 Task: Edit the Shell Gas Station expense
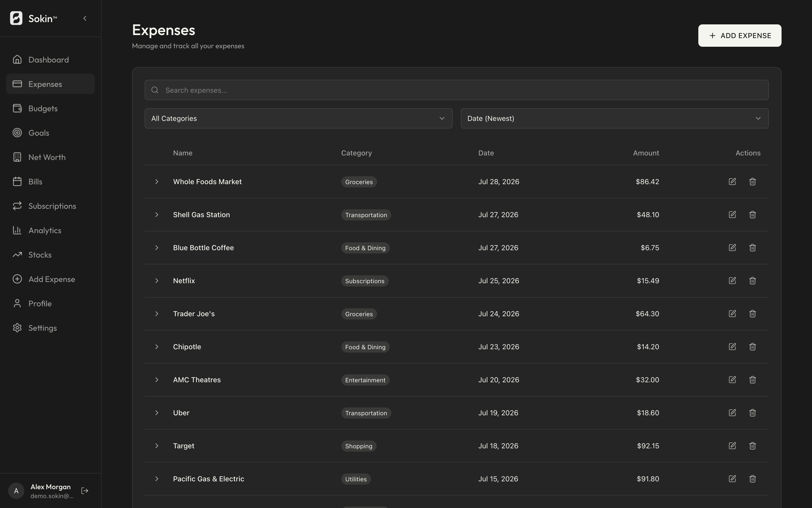(x=732, y=215)
